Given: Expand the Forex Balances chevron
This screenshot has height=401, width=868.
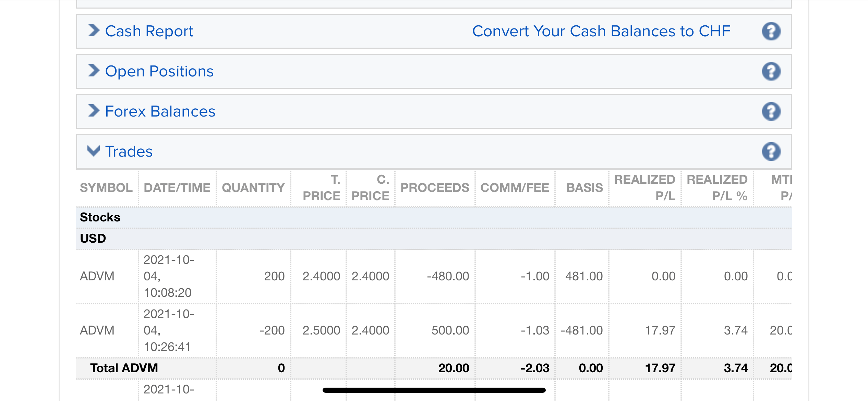Looking at the screenshot, I should click(93, 111).
